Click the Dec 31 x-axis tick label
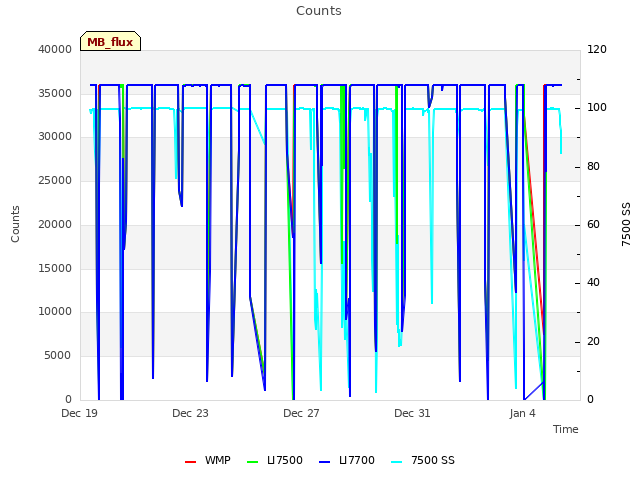640x480 pixels. pyautogui.click(x=412, y=413)
